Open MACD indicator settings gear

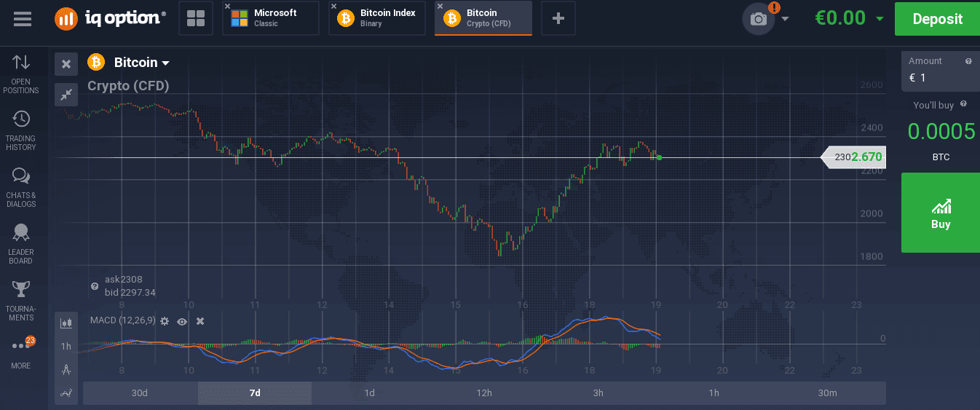click(165, 321)
